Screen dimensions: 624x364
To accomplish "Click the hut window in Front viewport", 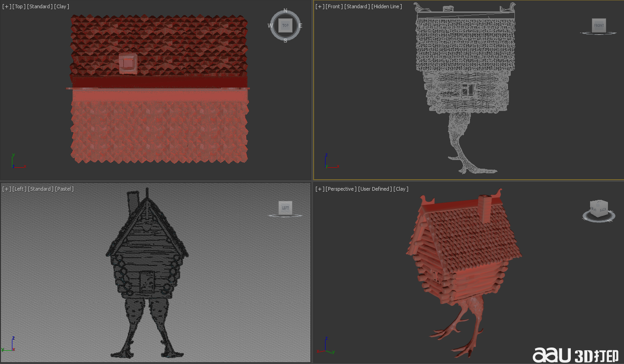I will [x=467, y=90].
